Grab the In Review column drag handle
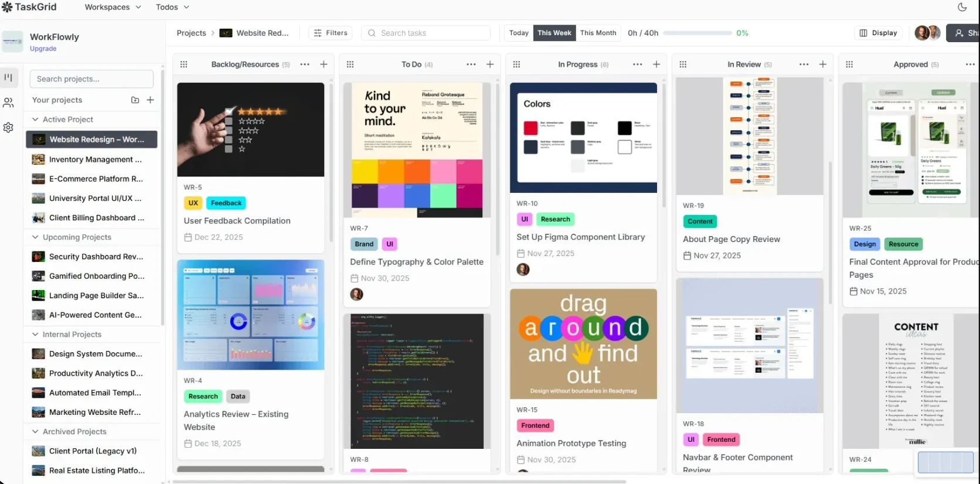The height and width of the screenshot is (484, 980). 683,64
